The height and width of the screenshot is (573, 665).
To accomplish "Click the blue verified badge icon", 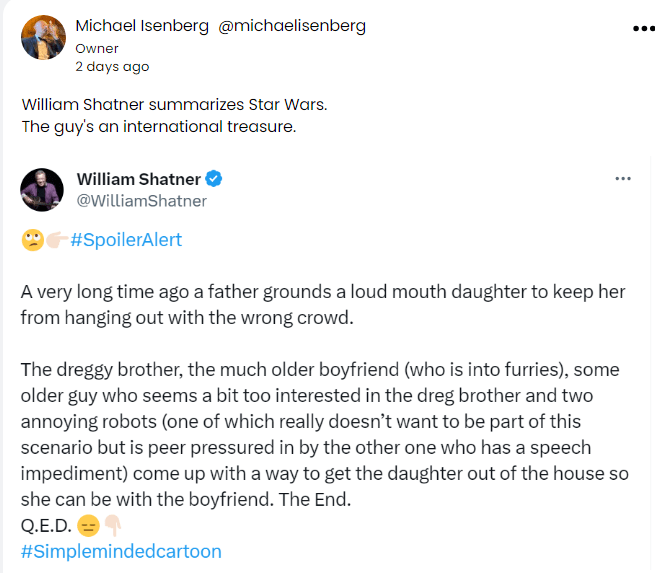I will (214, 179).
